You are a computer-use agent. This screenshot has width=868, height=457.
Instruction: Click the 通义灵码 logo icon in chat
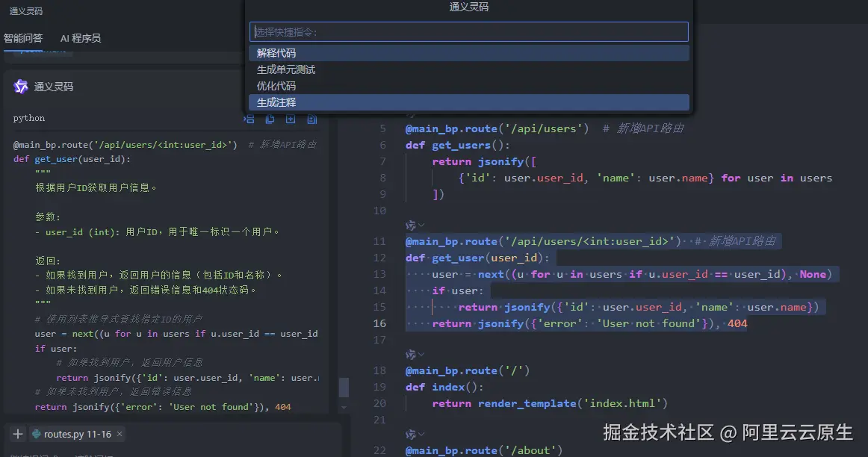(21, 87)
